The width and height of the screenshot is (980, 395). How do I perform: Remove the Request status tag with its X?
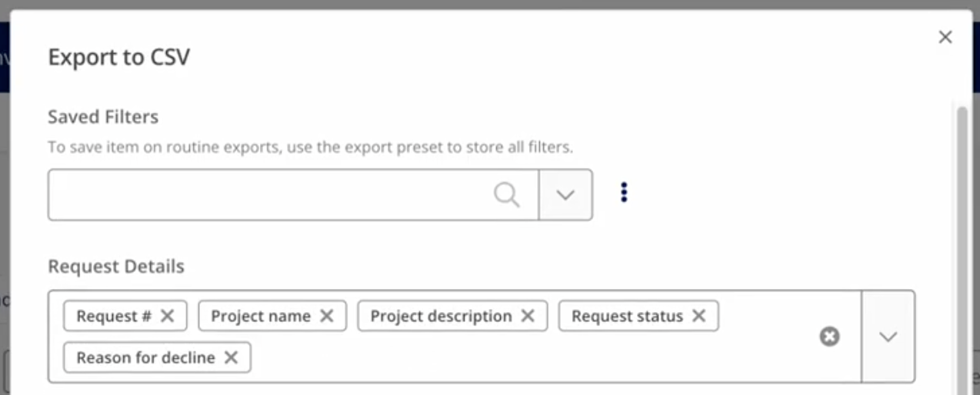698,316
